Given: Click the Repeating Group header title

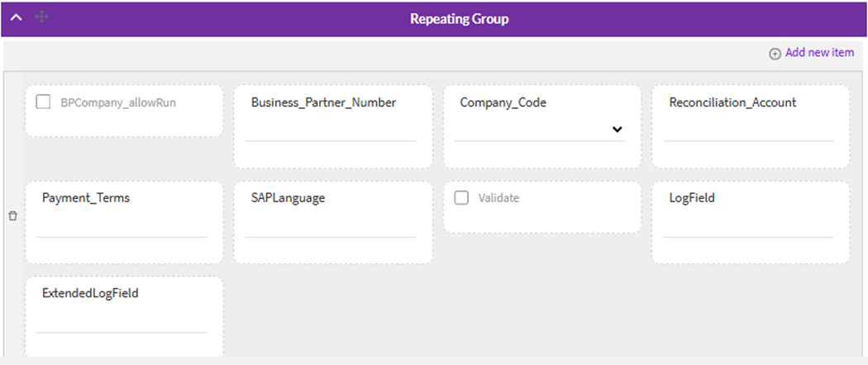Looking at the screenshot, I should (459, 18).
